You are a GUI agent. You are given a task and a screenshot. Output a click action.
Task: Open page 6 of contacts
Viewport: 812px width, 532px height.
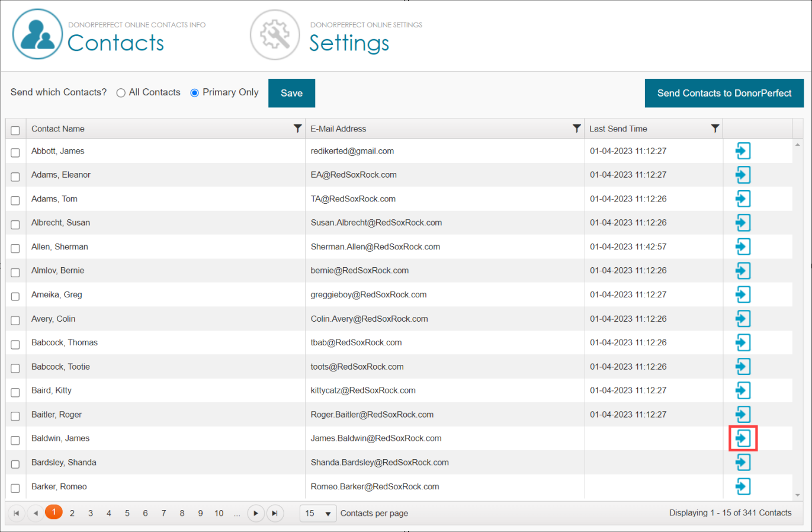(145, 513)
